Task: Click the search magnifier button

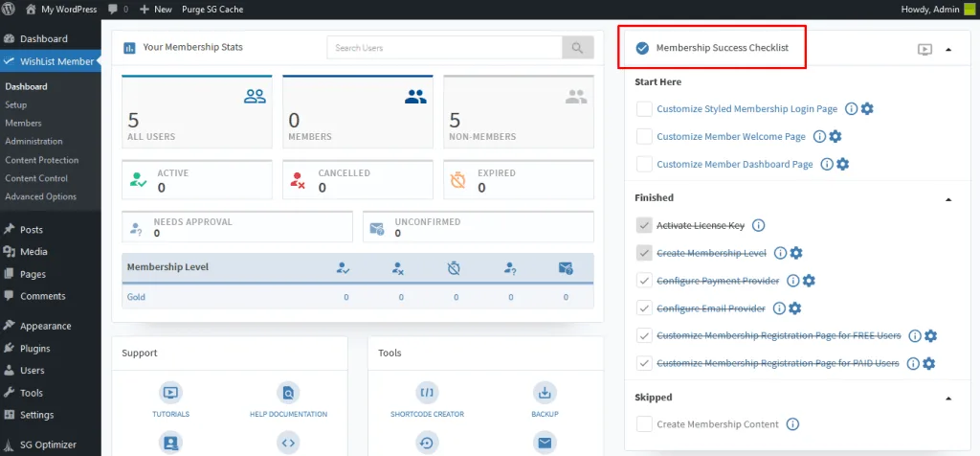Action: [577, 48]
